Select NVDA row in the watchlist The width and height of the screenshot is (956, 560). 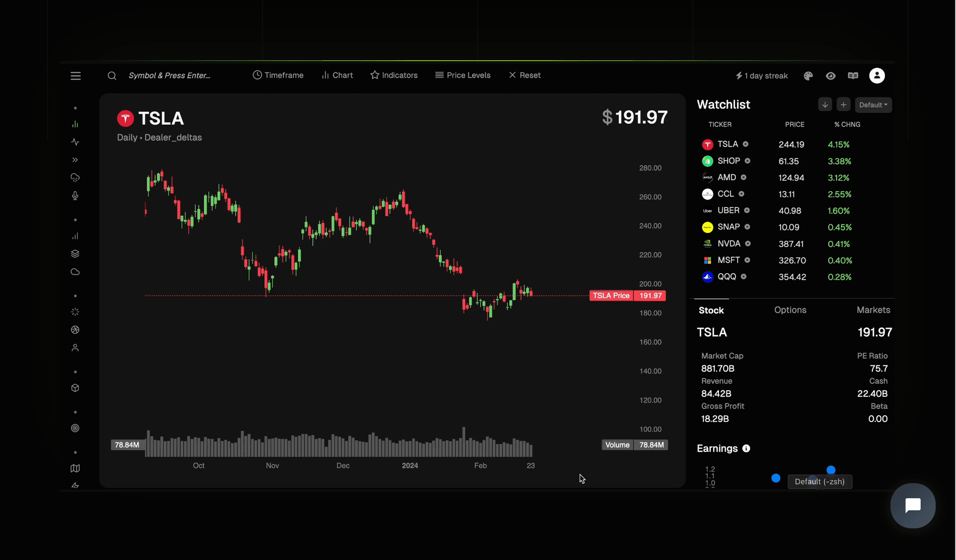(795, 244)
